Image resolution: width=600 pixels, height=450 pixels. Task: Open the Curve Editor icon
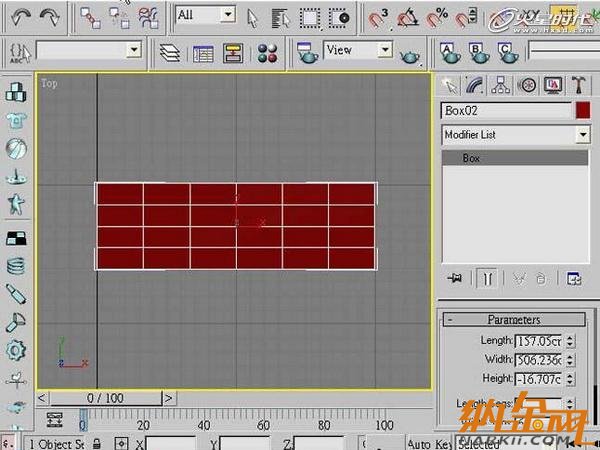(x=203, y=53)
